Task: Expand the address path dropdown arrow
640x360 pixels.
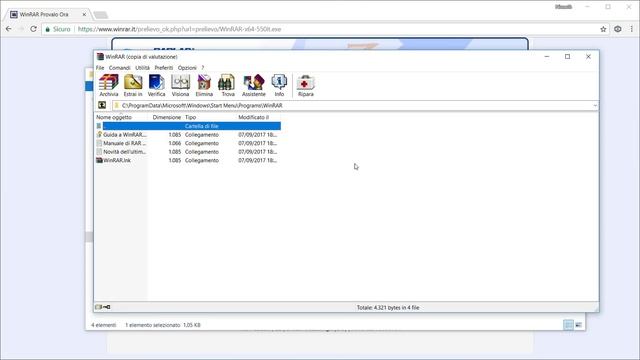Action: click(x=595, y=106)
